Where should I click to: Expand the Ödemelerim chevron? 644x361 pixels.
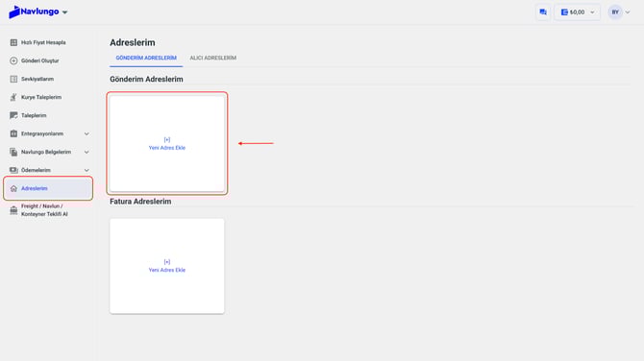click(x=87, y=170)
